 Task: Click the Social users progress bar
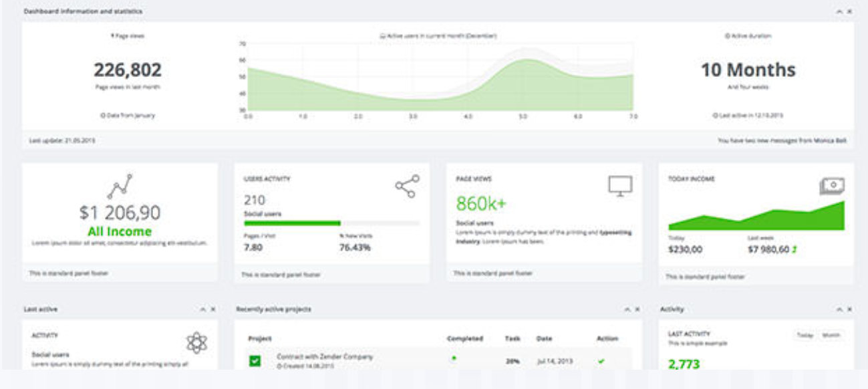click(x=331, y=223)
